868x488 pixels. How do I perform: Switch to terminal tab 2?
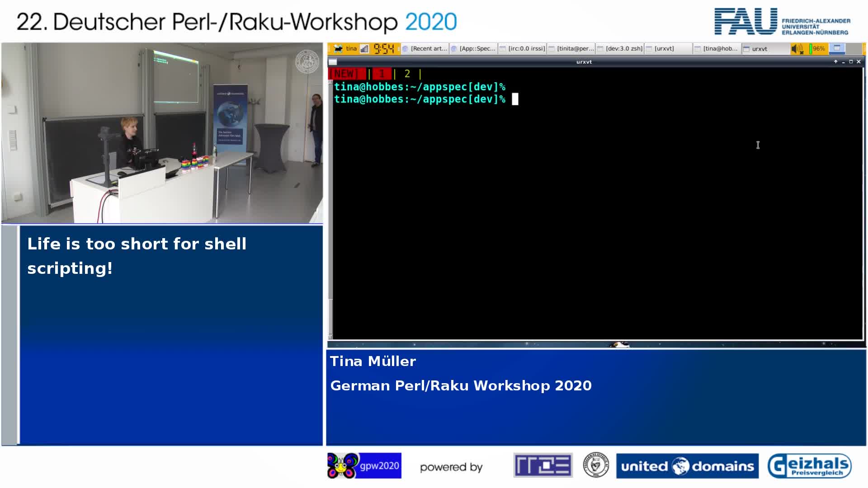[407, 74]
